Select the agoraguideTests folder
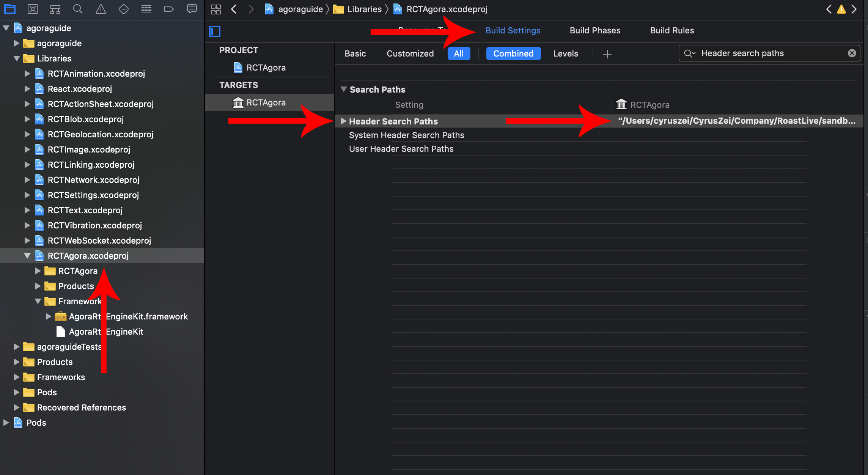The width and height of the screenshot is (868, 475). pos(69,347)
